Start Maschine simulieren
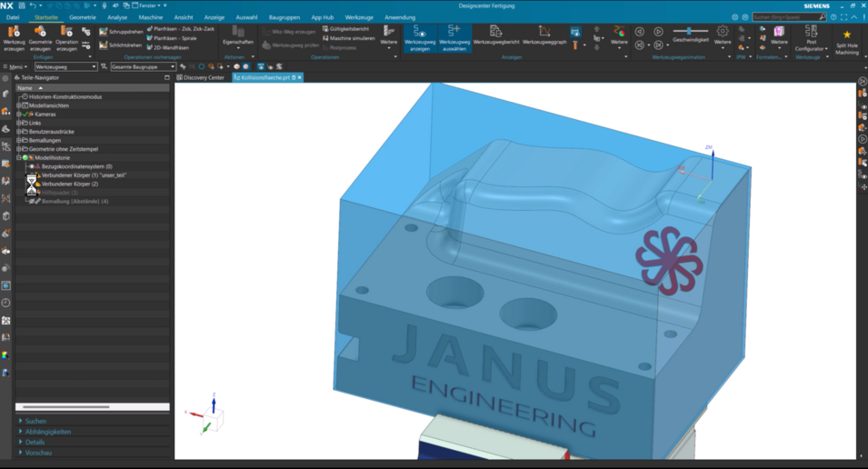 pos(348,38)
